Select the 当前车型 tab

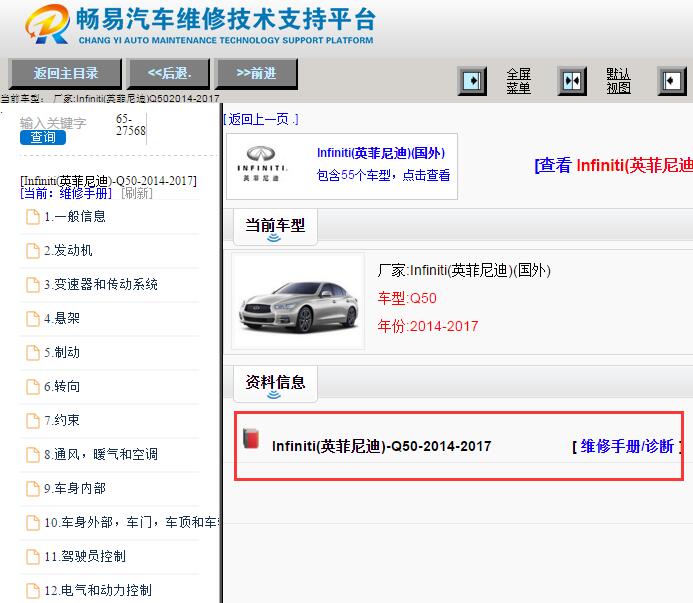pyautogui.click(x=275, y=227)
